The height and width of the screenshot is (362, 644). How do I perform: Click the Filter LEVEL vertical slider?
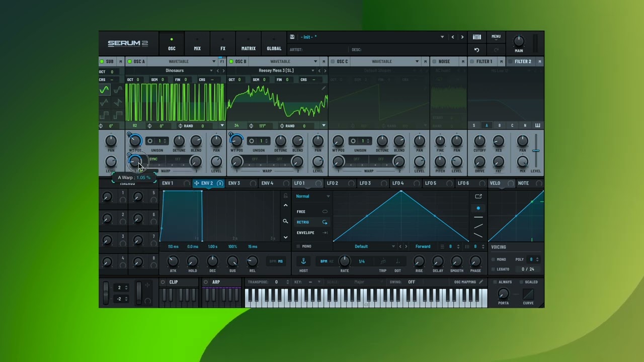point(536,151)
